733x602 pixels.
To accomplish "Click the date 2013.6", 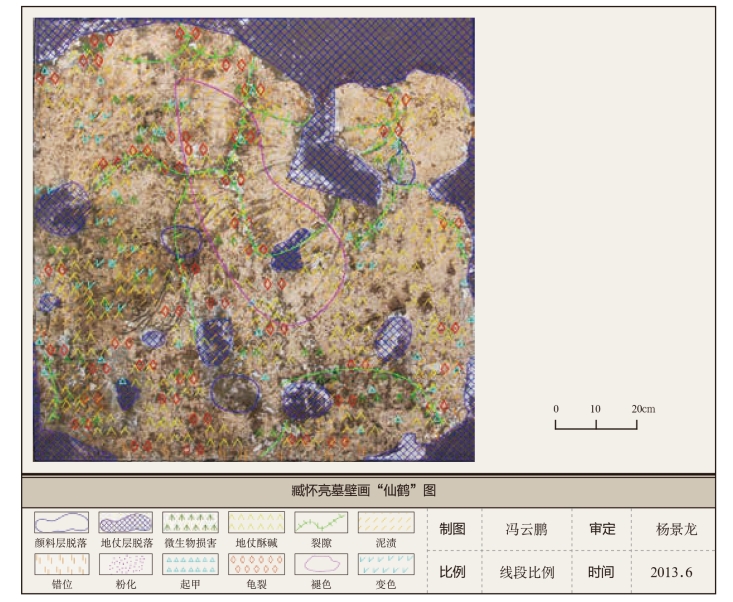I will click(672, 572).
